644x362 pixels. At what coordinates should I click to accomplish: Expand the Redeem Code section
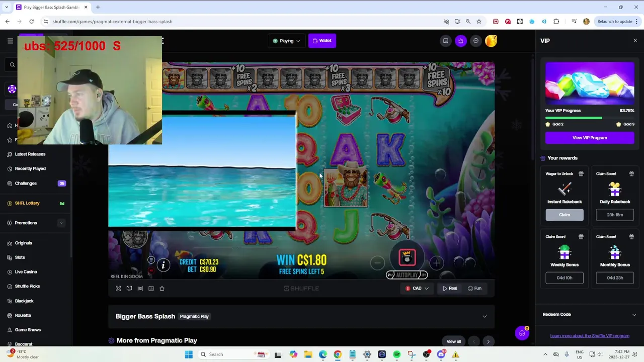[590, 314]
